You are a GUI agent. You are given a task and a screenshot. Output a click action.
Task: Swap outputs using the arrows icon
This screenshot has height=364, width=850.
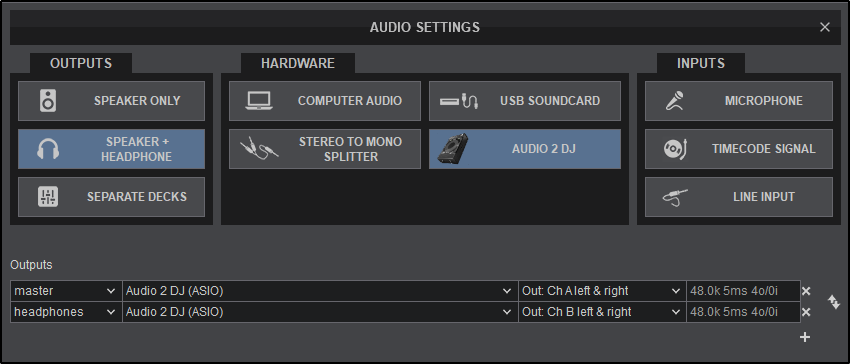point(834,302)
